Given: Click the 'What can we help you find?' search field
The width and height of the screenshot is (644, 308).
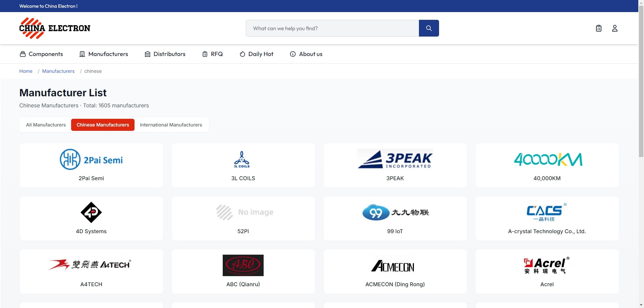Looking at the screenshot, I should point(332,28).
